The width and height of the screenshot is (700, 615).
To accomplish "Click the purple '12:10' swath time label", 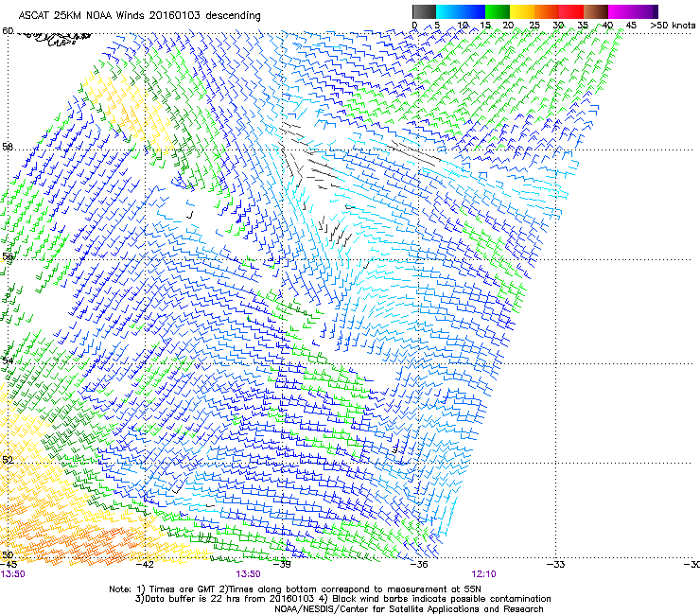I will [484, 574].
